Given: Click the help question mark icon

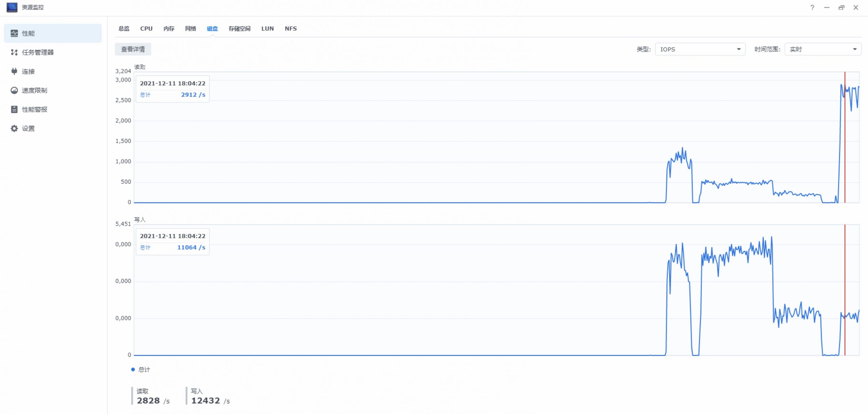Looking at the screenshot, I should (812, 7).
